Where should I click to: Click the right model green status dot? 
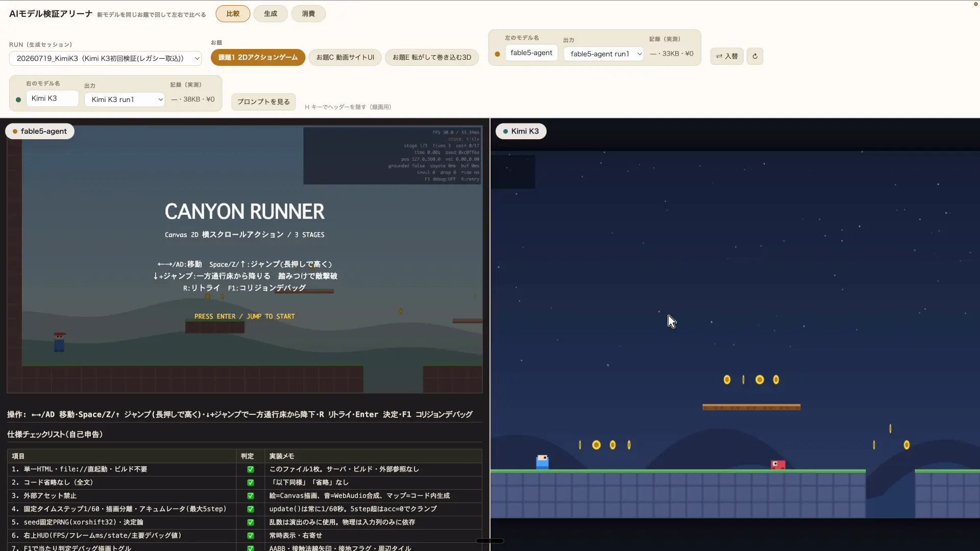click(18, 100)
